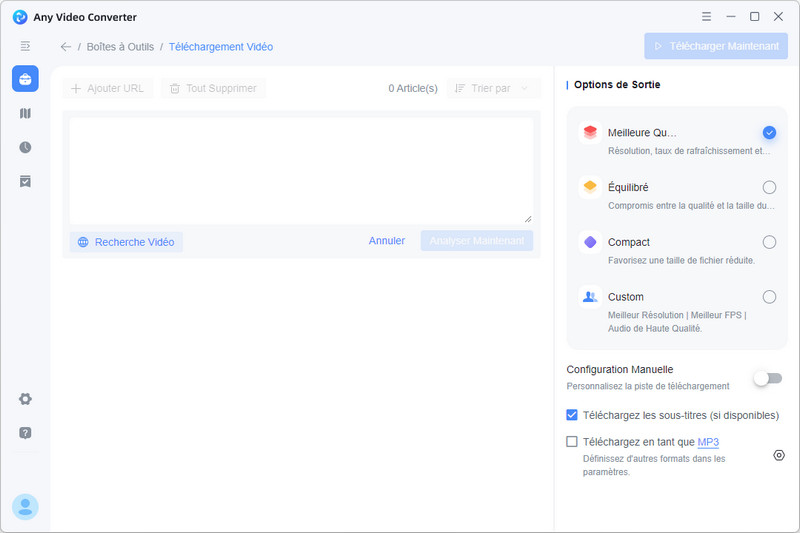Open the help question mark icon
Image resolution: width=800 pixels, height=533 pixels.
tap(25, 433)
